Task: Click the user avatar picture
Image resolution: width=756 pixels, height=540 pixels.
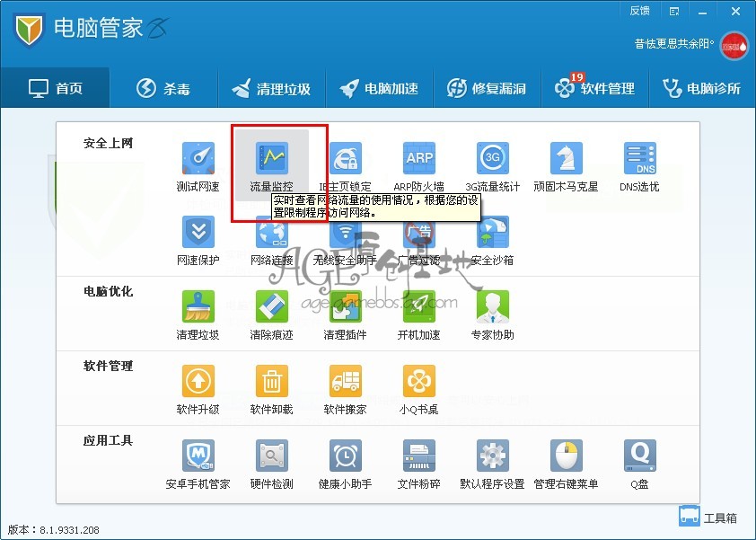Action: point(734,46)
